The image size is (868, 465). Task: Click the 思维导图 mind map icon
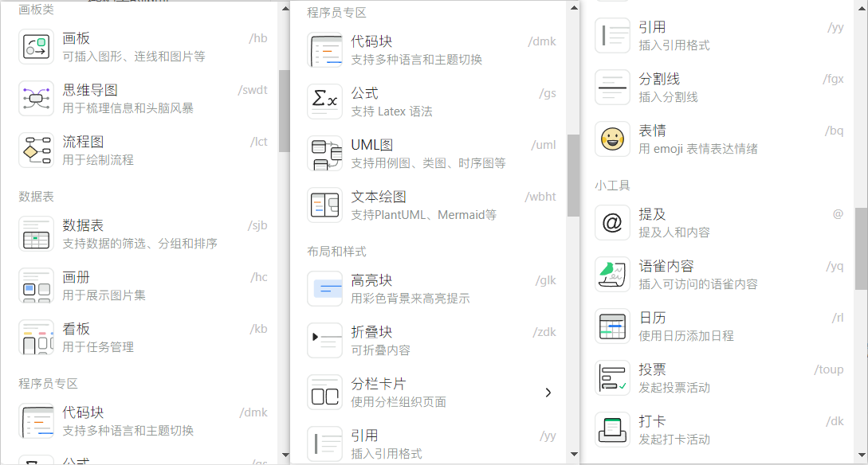36,99
